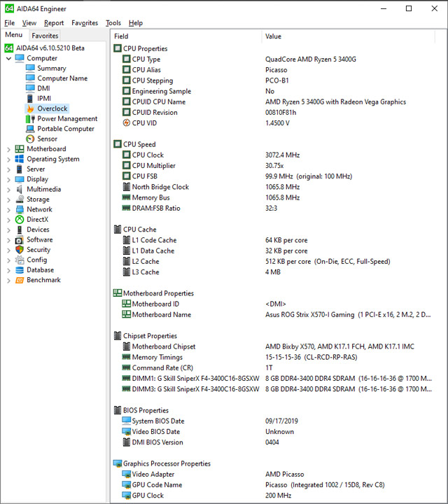Image resolution: width=448 pixels, height=504 pixels.
Task: Click the Power Management battery icon
Action: 30,118
